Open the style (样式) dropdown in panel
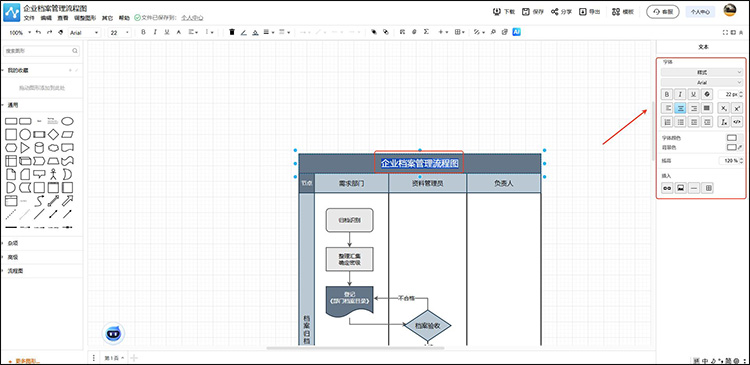750x365 pixels. pyautogui.click(x=702, y=72)
